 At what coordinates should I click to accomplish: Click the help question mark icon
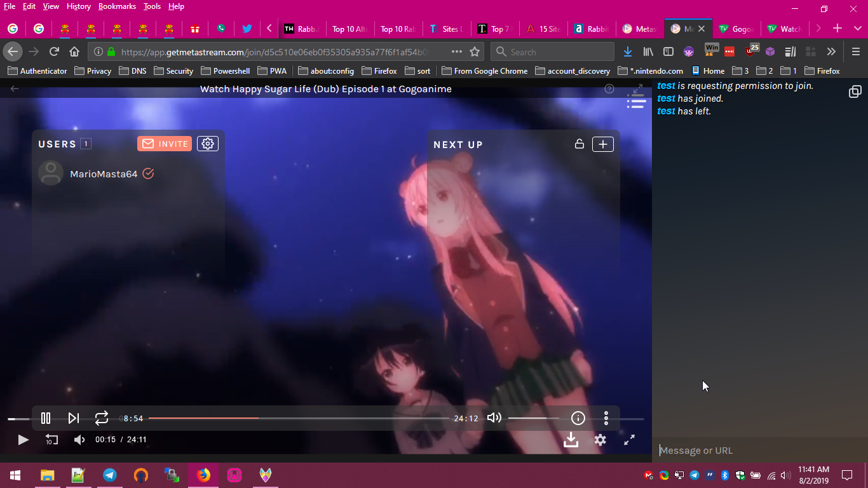609,89
